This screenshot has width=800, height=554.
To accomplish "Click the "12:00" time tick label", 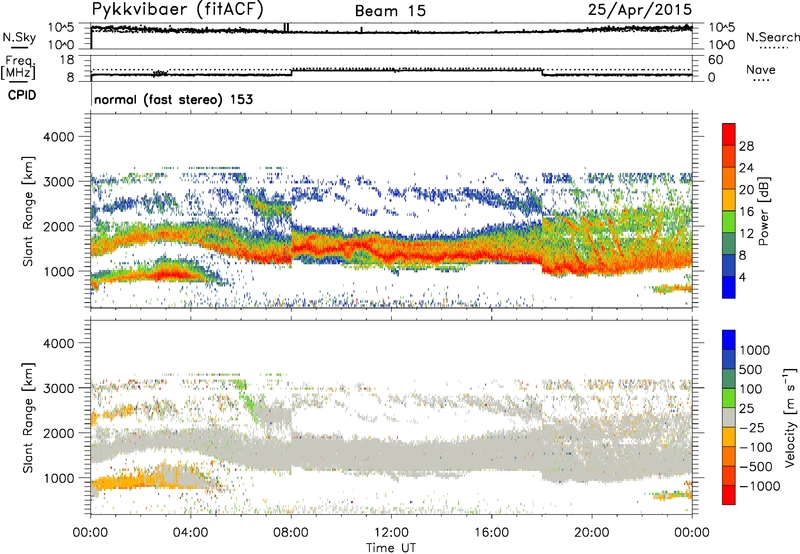I will point(391,533).
